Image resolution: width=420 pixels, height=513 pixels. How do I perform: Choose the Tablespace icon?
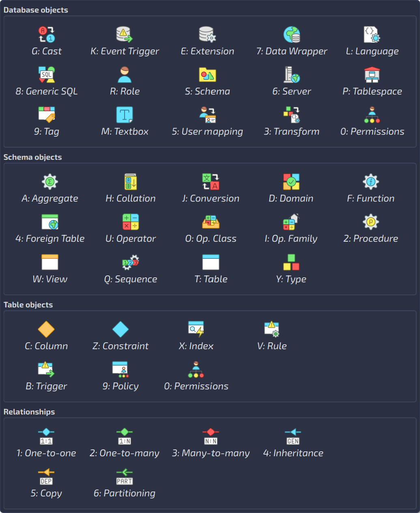click(372, 75)
